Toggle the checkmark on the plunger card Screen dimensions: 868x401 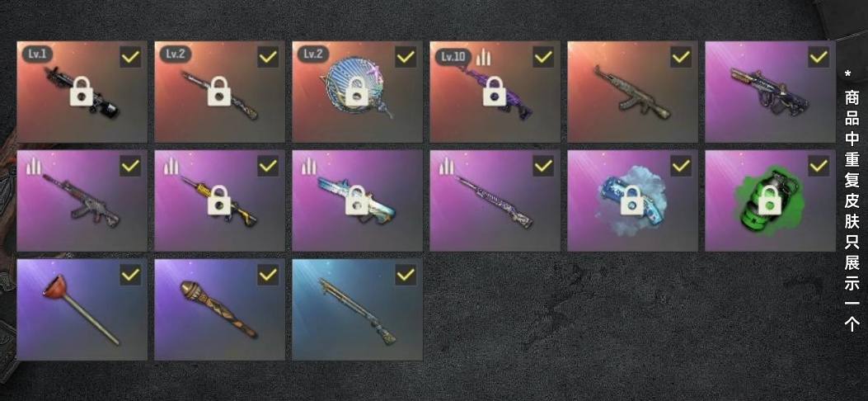click(x=130, y=275)
